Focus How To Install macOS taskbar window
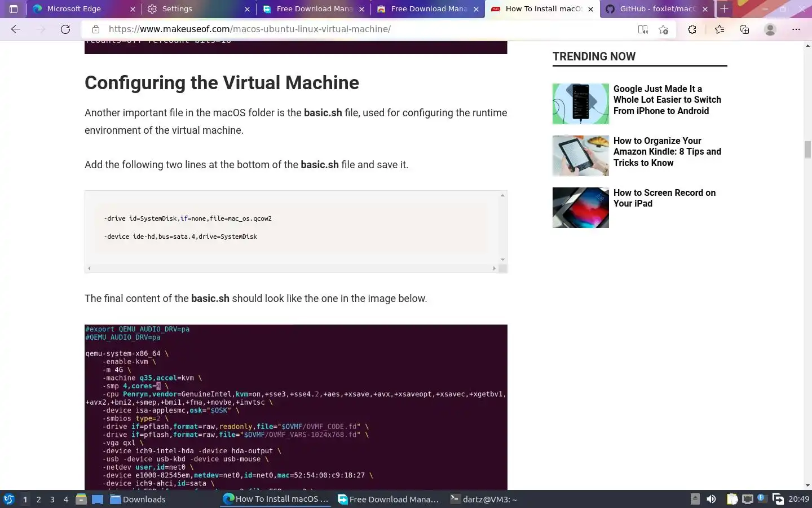Viewport: 812px width, 508px height. click(x=276, y=499)
